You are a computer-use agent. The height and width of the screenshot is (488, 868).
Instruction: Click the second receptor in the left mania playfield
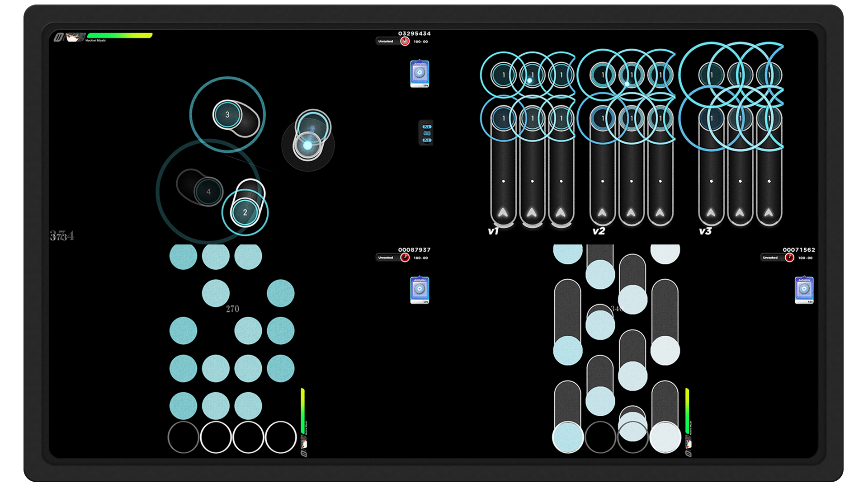(x=216, y=437)
